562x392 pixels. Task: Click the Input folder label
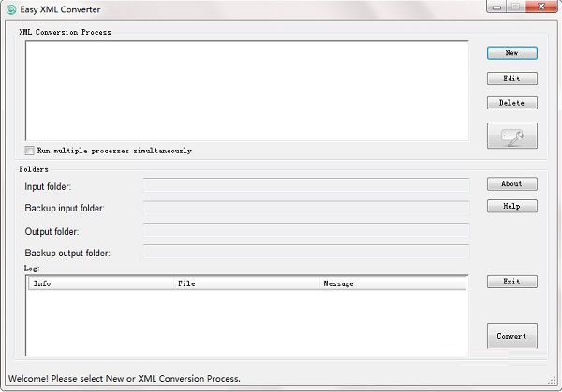(48, 186)
